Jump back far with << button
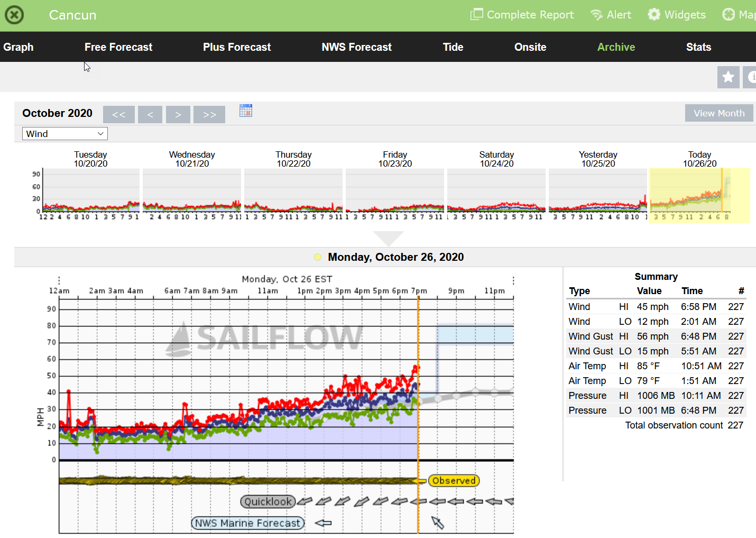Screen dimensions: 756x538 coord(119,114)
